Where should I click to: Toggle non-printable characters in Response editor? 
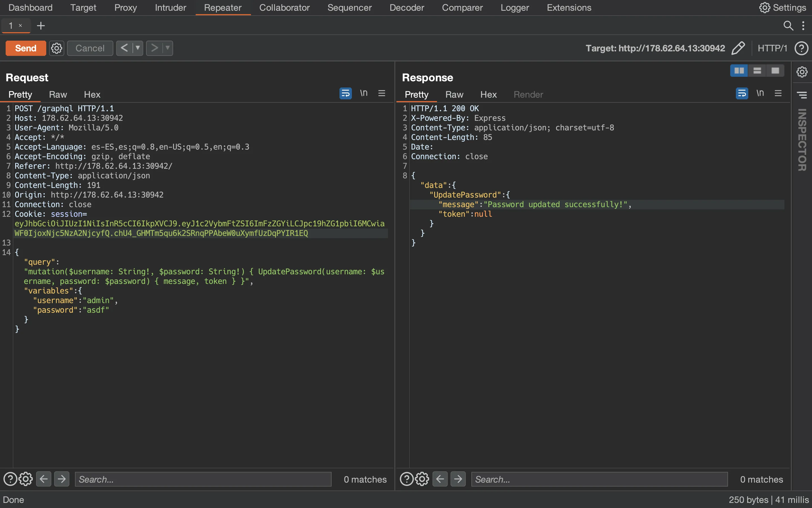pos(760,93)
